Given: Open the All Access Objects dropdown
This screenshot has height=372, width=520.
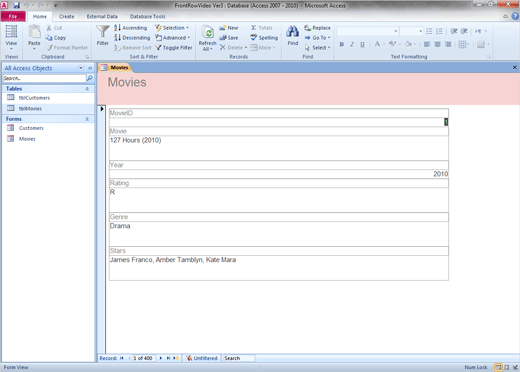Looking at the screenshot, I should [x=81, y=68].
